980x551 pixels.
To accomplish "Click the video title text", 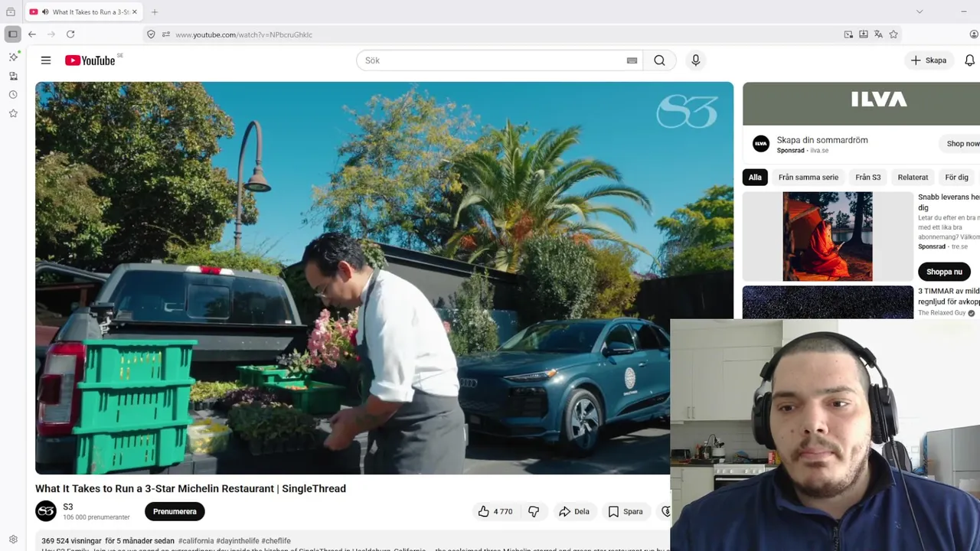I will [191, 488].
